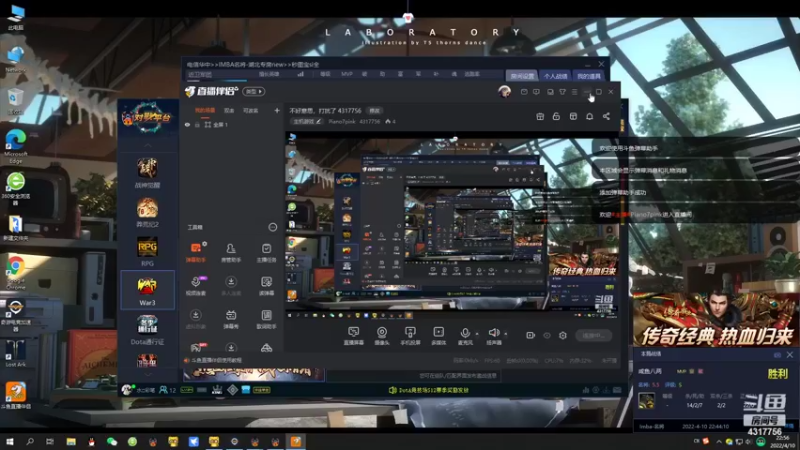The height and width of the screenshot is (450, 800).
Task: Open the mail message icon in title bar
Action: pyautogui.click(x=524, y=92)
